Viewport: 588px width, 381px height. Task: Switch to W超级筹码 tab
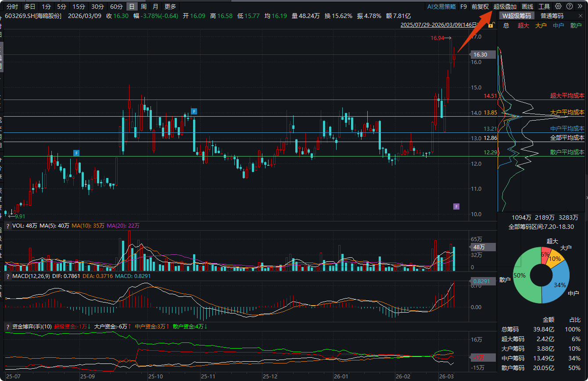516,16
